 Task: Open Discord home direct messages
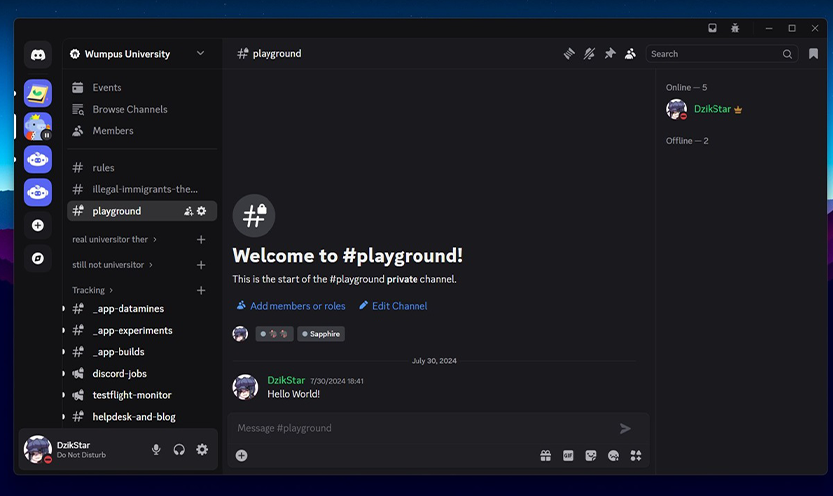pyautogui.click(x=38, y=55)
